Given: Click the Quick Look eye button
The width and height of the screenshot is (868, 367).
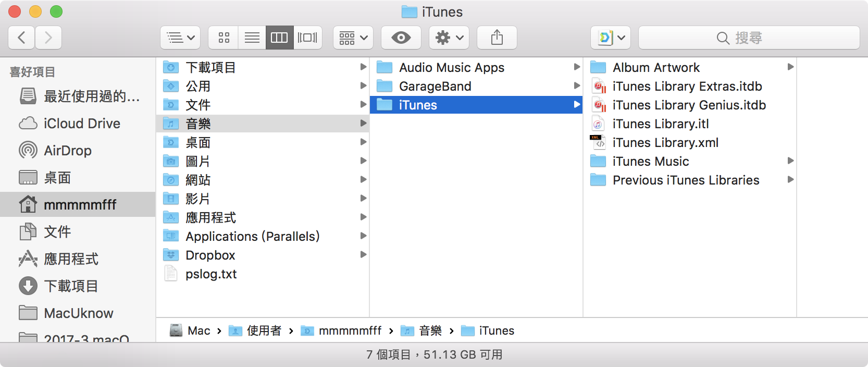Looking at the screenshot, I should (401, 38).
